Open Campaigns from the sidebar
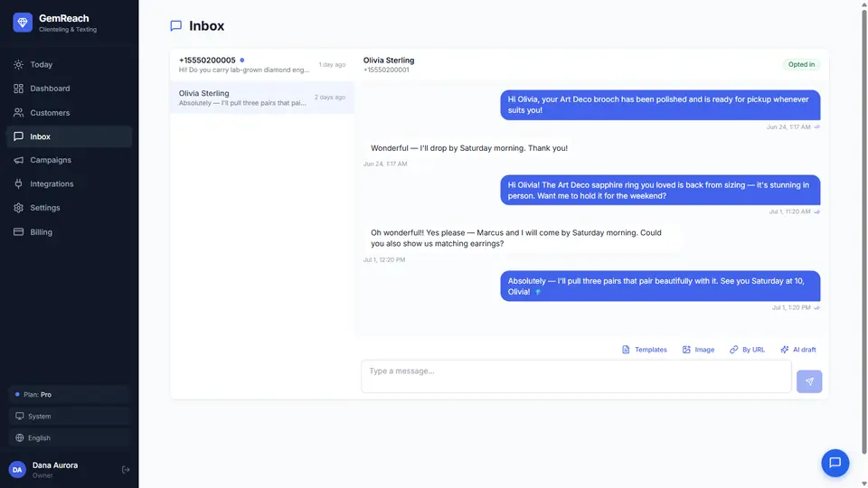 click(70, 160)
